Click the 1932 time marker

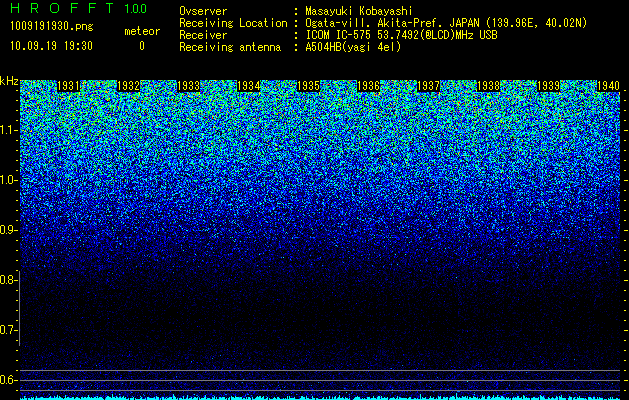point(128,86)
